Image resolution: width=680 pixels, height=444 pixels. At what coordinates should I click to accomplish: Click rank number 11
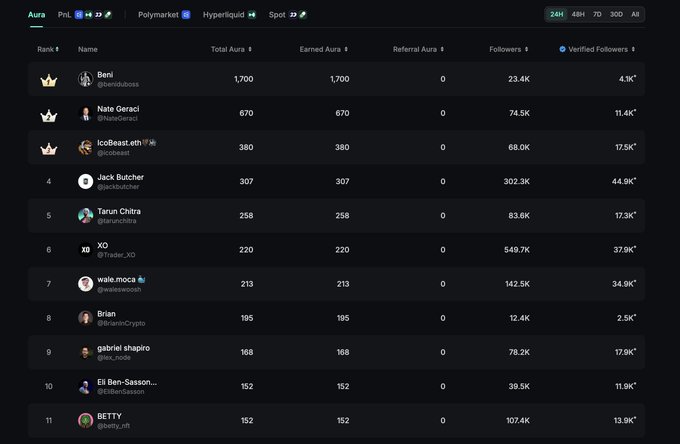tap(49, 420)
